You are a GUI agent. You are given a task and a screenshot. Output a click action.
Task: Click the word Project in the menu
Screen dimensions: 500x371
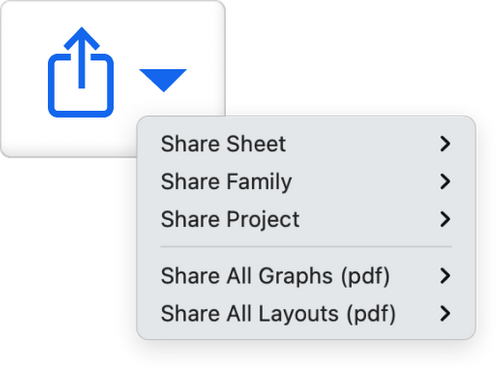[x=263, y=220]
